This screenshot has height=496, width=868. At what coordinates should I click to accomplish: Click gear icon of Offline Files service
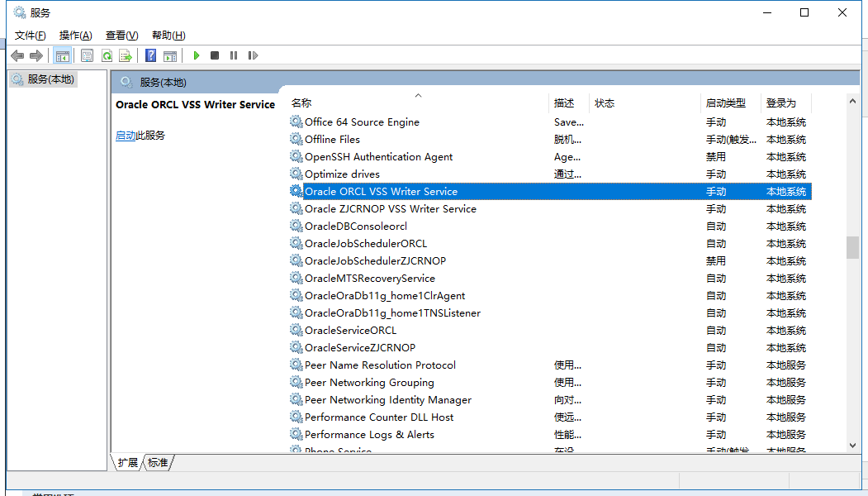(x=296, y=139)
